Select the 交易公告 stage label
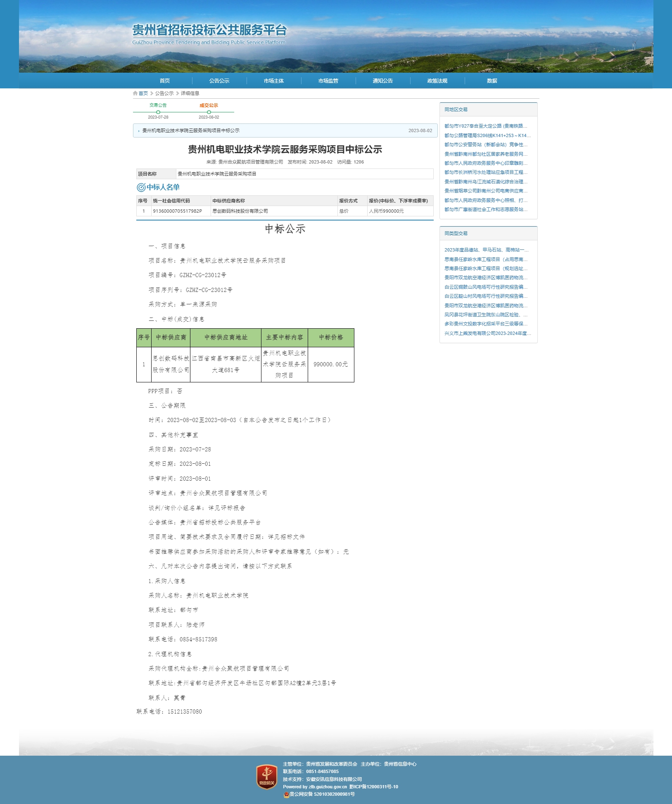The height and width of the screenshot is (804, 672). [x=158, y=105]
